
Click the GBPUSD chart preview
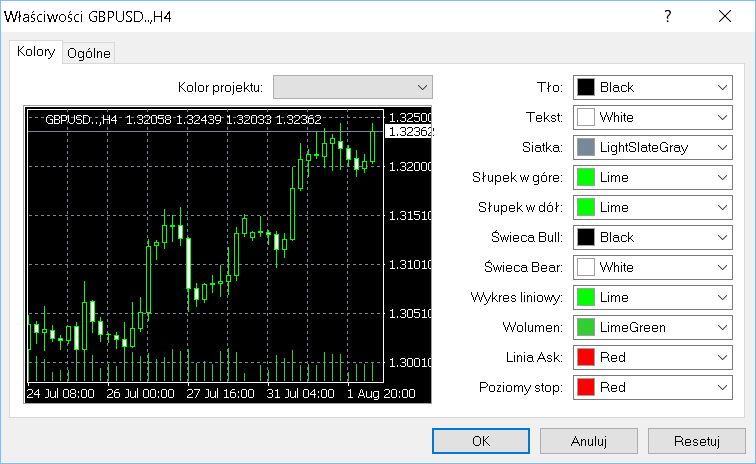coord(228,255)
